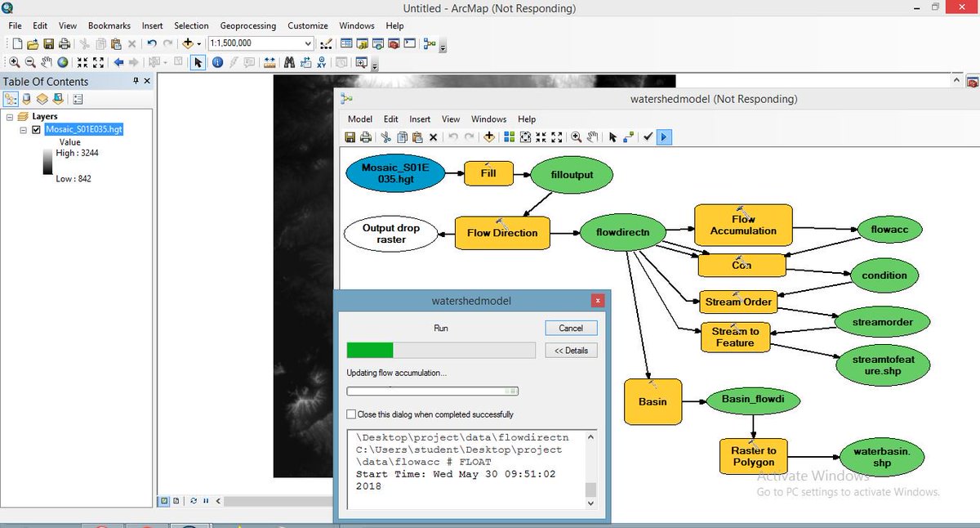The width and height of the screenshot is (980, 528).
Task: Save map using ArcMap toolbar disk icon
Action: click(49, 43)
